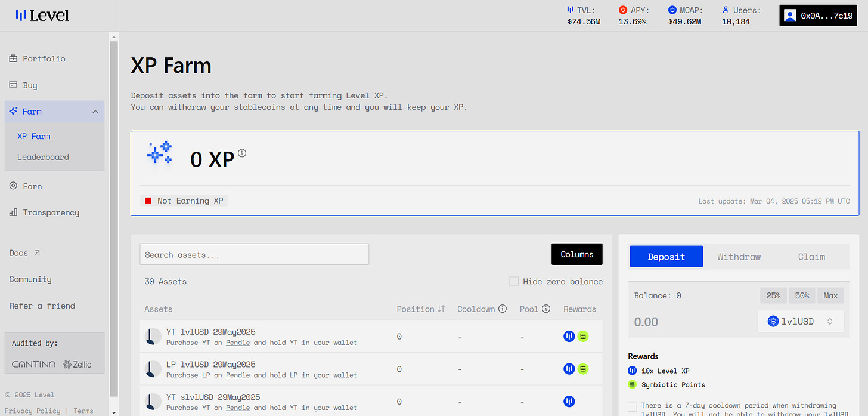Check the 7-day cooldown acknowledgment box

(632, 407)
